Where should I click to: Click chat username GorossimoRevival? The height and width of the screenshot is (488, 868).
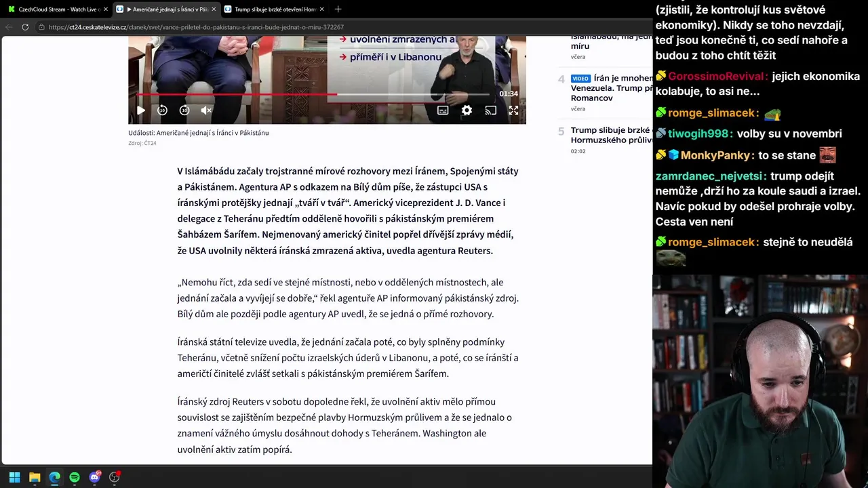(x=718, y=77)
